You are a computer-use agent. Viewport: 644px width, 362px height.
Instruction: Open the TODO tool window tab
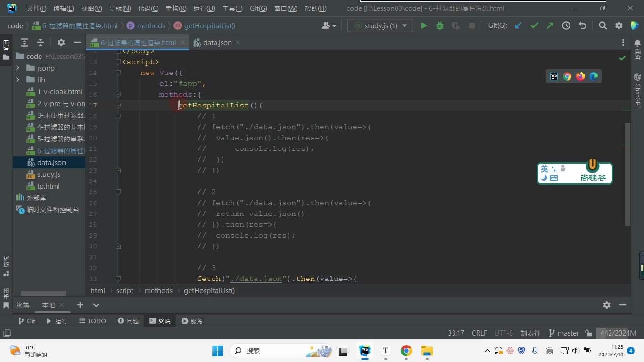click(92, 321)
